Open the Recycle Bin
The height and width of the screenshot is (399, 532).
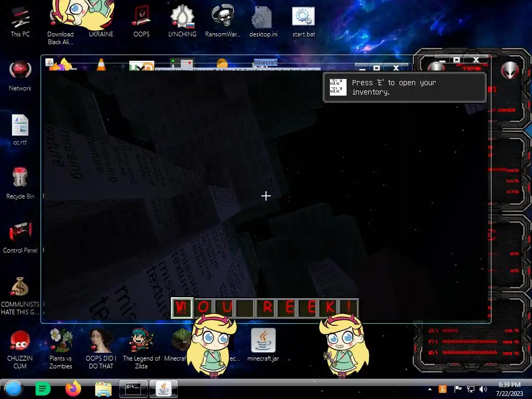(x=20, y=183)
